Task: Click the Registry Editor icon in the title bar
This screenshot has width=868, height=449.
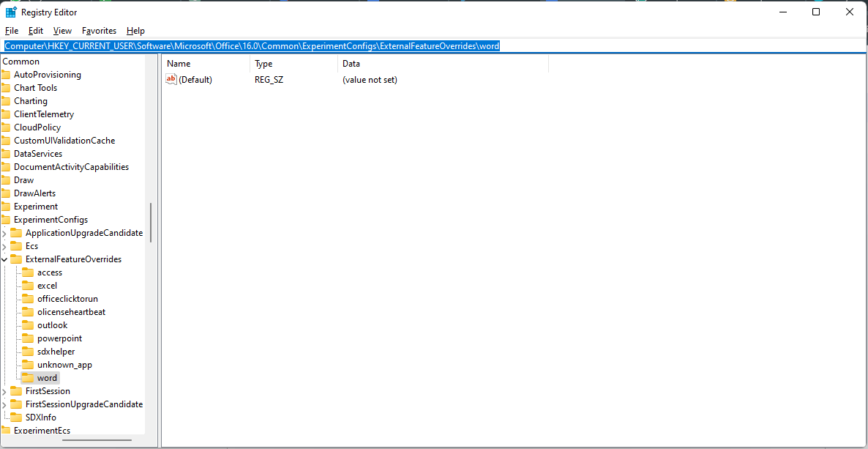Action: click(x=10, y=12)
